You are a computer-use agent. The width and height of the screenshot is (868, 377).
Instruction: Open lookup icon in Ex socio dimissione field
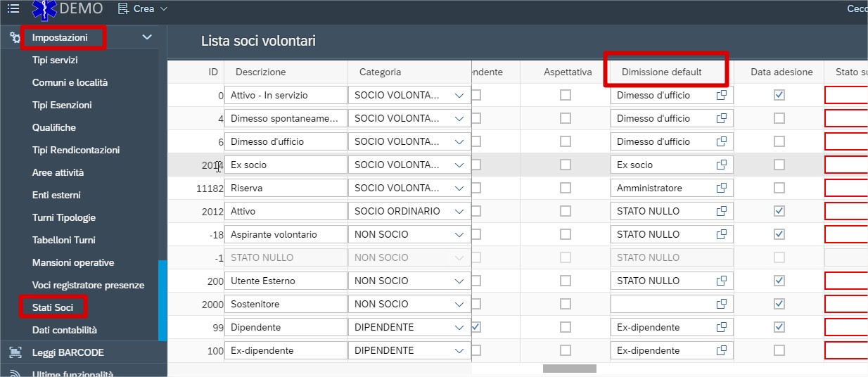(721, 165)
